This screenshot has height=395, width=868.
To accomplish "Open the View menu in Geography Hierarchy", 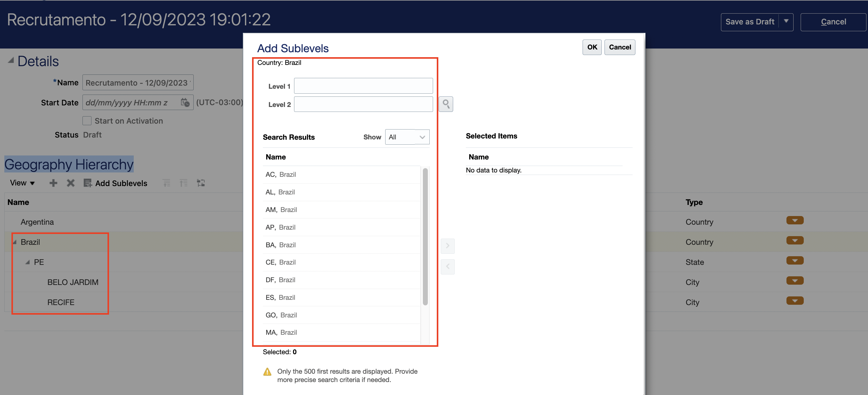I will coord(22,183).
